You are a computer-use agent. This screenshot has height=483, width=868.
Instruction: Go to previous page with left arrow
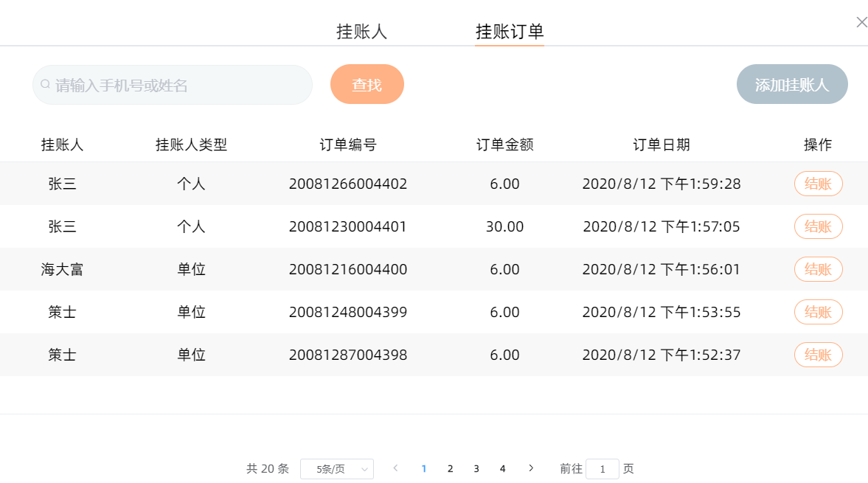pos(396,468)
